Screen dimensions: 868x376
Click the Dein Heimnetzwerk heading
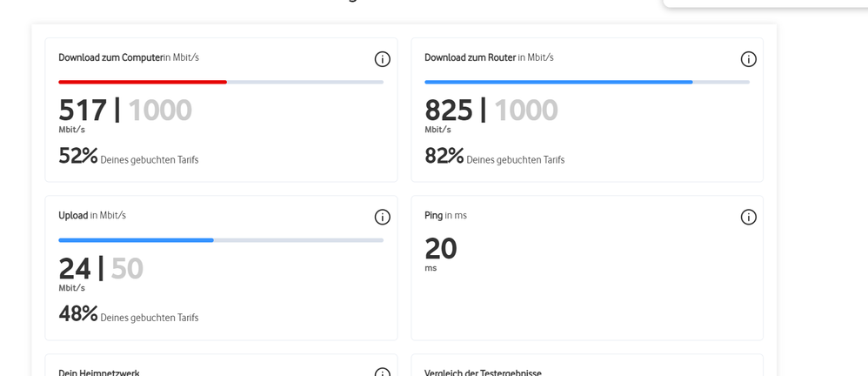coord(99,373)
